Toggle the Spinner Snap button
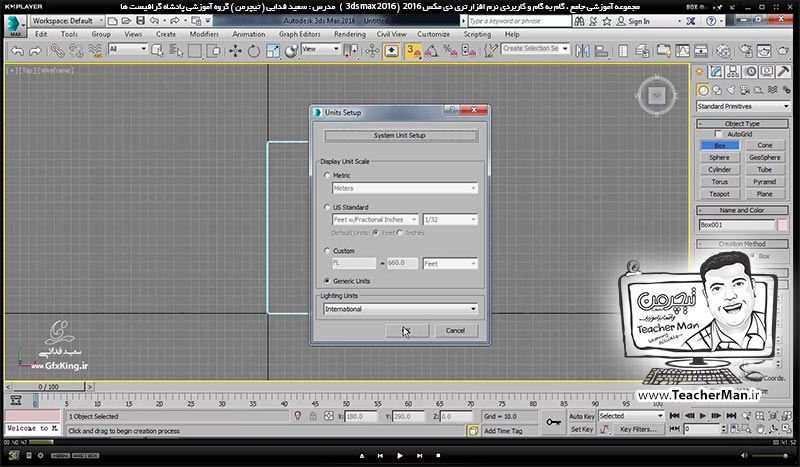Screen dimensions: 800x467 click(x=468, y=51)
